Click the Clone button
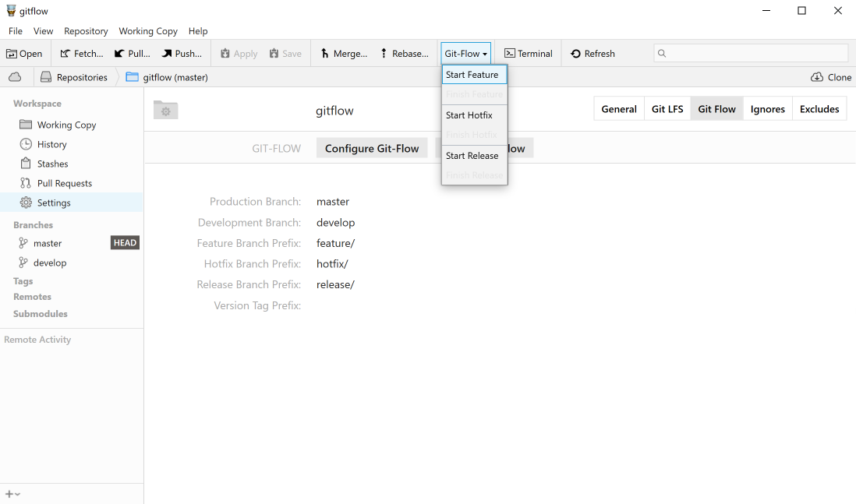The width and height of the screenshot is (856, 504). [x=831, y=77]
